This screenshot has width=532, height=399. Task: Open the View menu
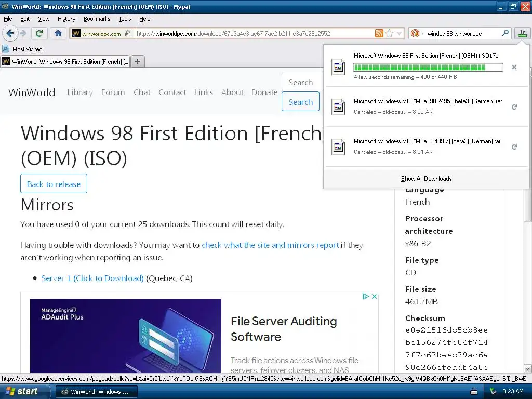(x=44, y=19)
